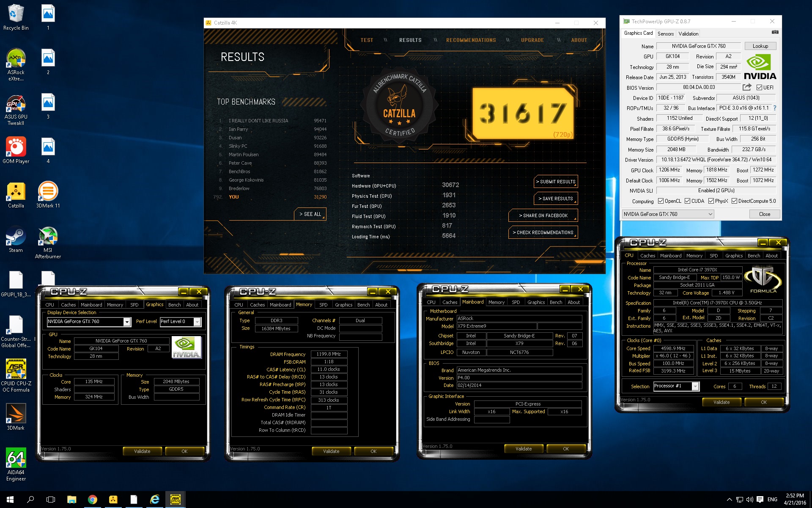Open Catzilla desktop shortcut
The height and width of the screenshot is (508, 812).
[16, 196]
